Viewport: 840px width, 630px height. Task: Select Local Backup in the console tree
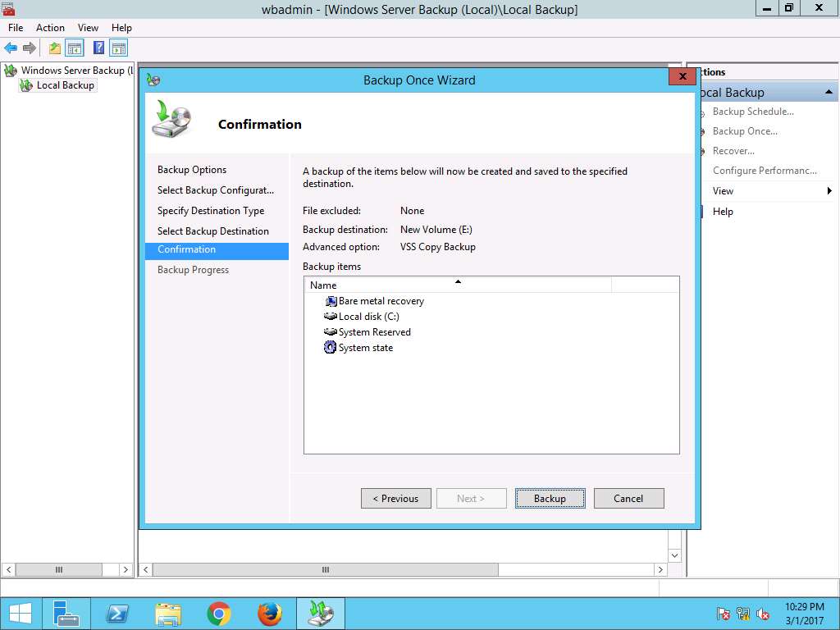point(66,85)
